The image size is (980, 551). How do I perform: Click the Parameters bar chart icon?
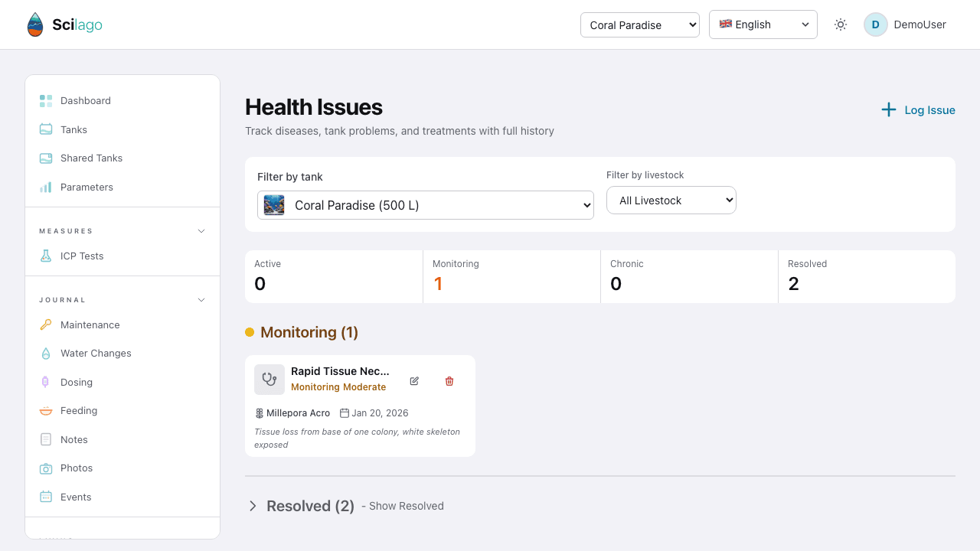point(46,187)
